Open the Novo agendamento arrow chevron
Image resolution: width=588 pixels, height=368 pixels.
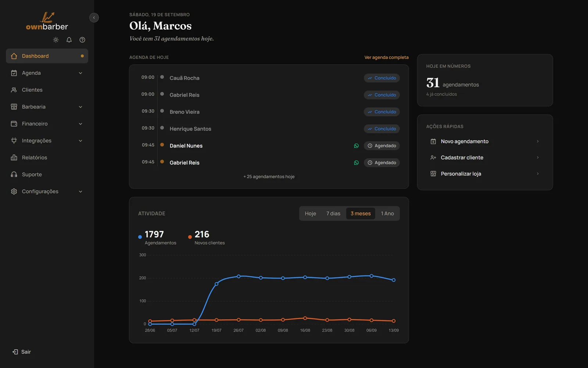click(x=538, y=141)
